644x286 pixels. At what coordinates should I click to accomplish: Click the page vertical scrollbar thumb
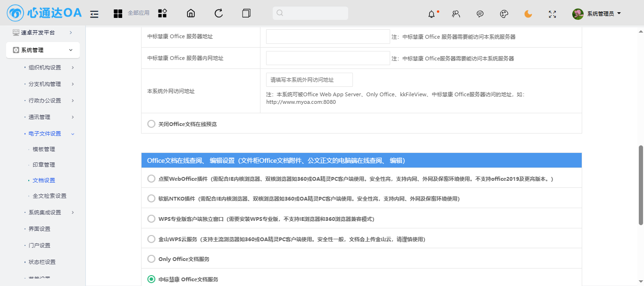tap(640, 184)
